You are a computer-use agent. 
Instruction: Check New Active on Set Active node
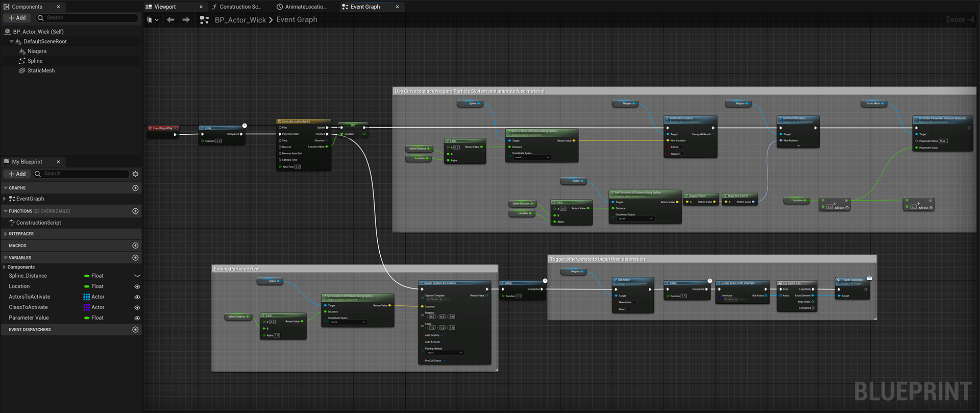coord(634,302)
